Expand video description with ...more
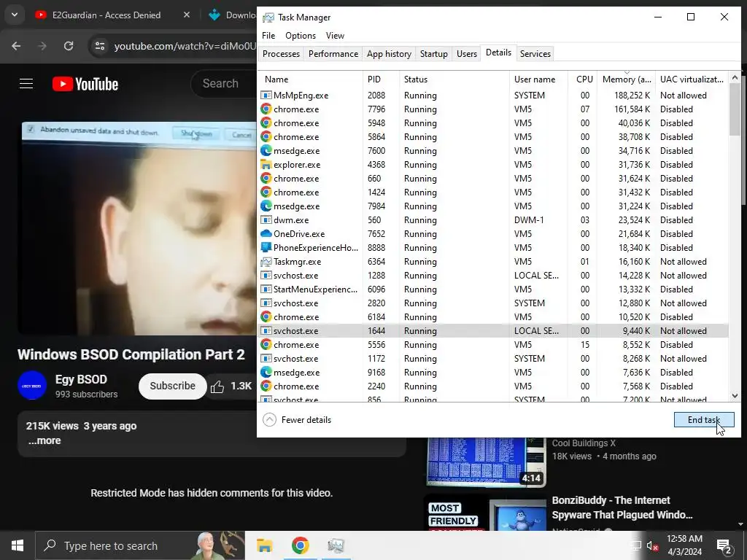Screen dimensions: 747x560 point(44,441)
